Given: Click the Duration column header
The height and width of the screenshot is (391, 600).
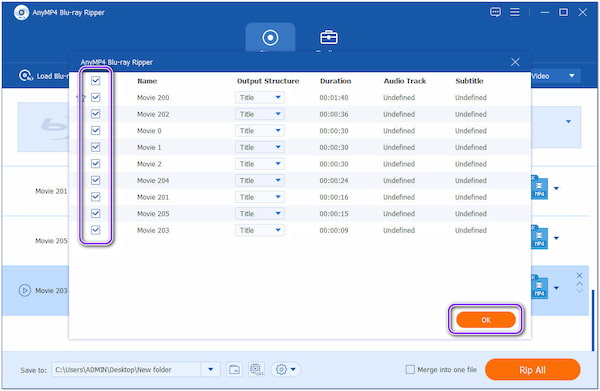Looking at the screenshot, I should tap(336, 81).
